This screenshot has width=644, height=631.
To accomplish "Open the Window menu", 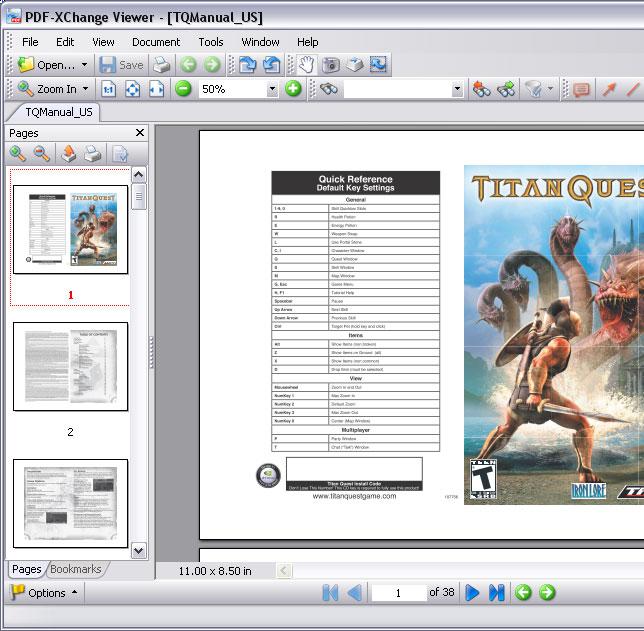I will pos(260,42).
